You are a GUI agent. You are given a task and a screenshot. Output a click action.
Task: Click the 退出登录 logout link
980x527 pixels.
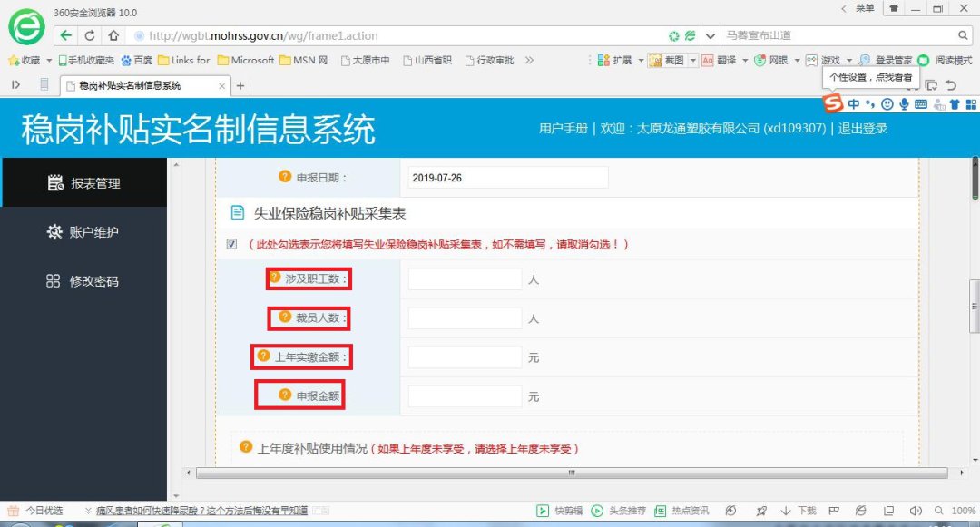pyautogui.click(x=862, y=129)
